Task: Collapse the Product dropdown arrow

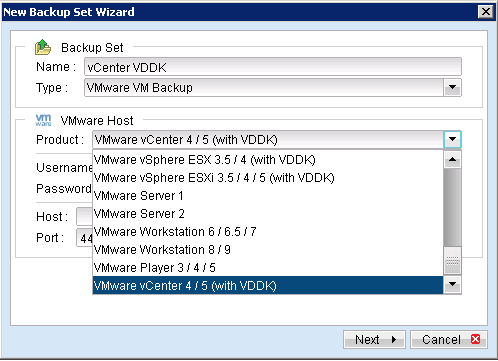Action: coord(452,139)
